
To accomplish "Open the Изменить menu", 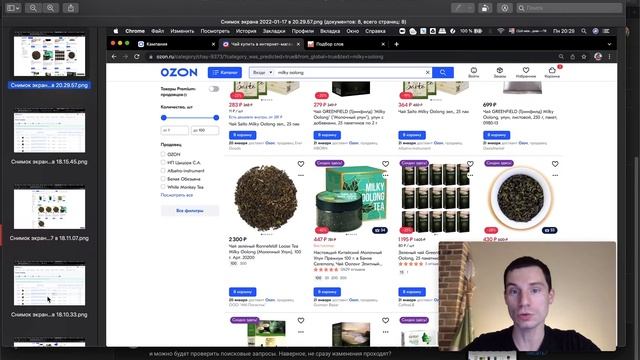I will [182, 31].
